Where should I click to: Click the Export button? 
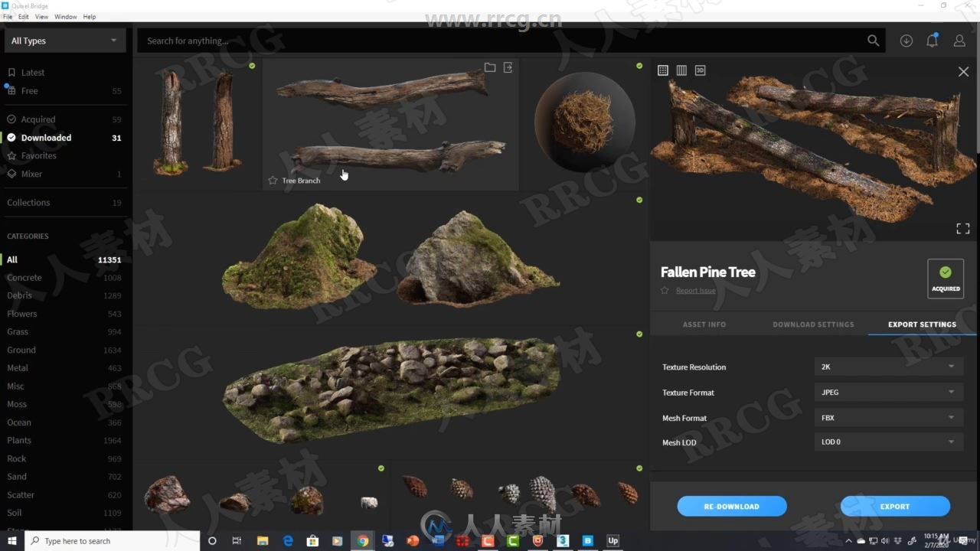[x=895, y=506]
